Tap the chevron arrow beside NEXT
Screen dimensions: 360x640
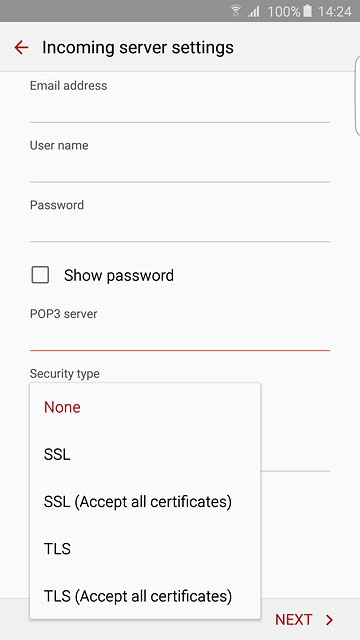click(x=329, y=620)
